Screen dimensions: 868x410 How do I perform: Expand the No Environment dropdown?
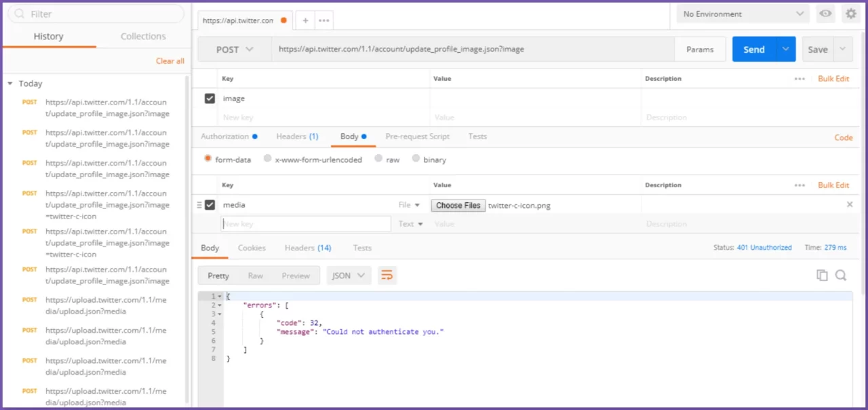click(742, 14)
